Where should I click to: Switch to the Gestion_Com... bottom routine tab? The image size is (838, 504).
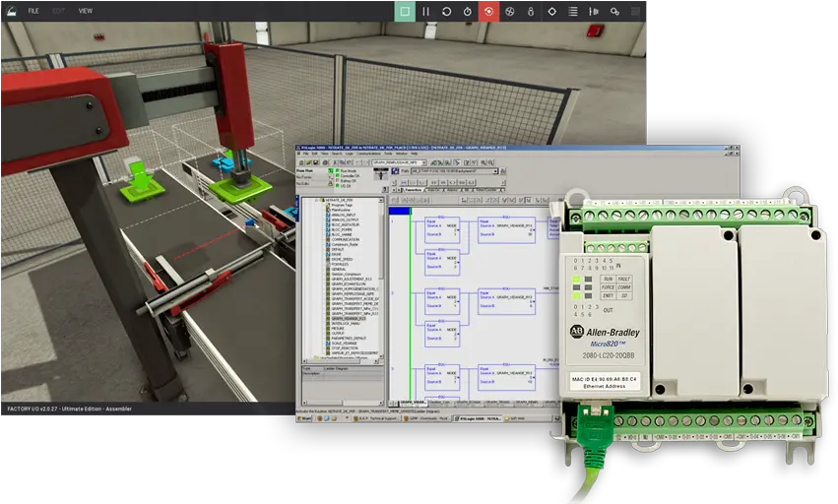point(440,403)
